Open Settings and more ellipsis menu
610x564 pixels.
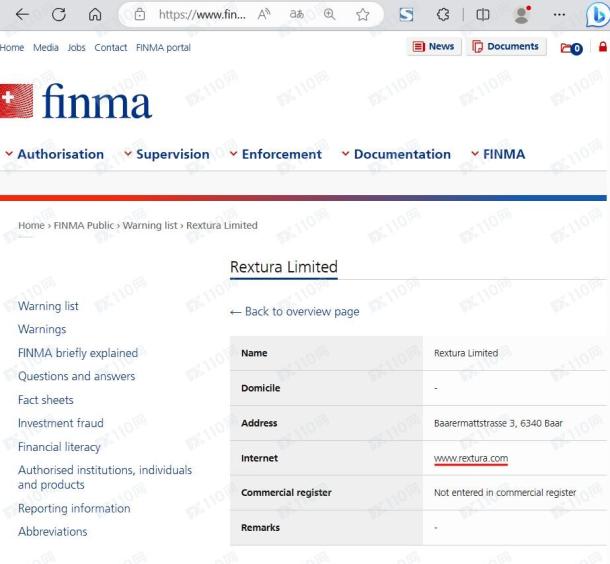click(x=559, y=15)
